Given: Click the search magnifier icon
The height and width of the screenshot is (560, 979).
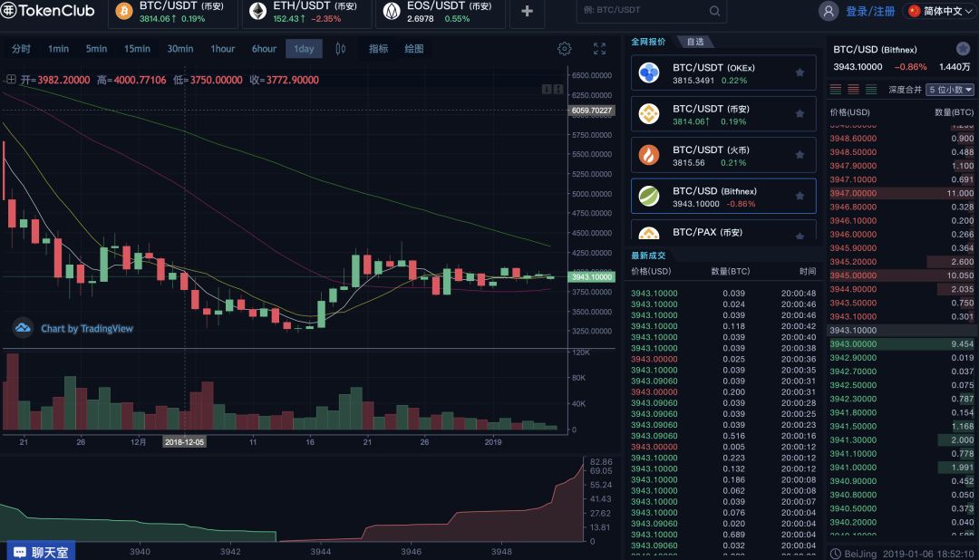Looking at the screenshot, I should click(x=715, y=11).
